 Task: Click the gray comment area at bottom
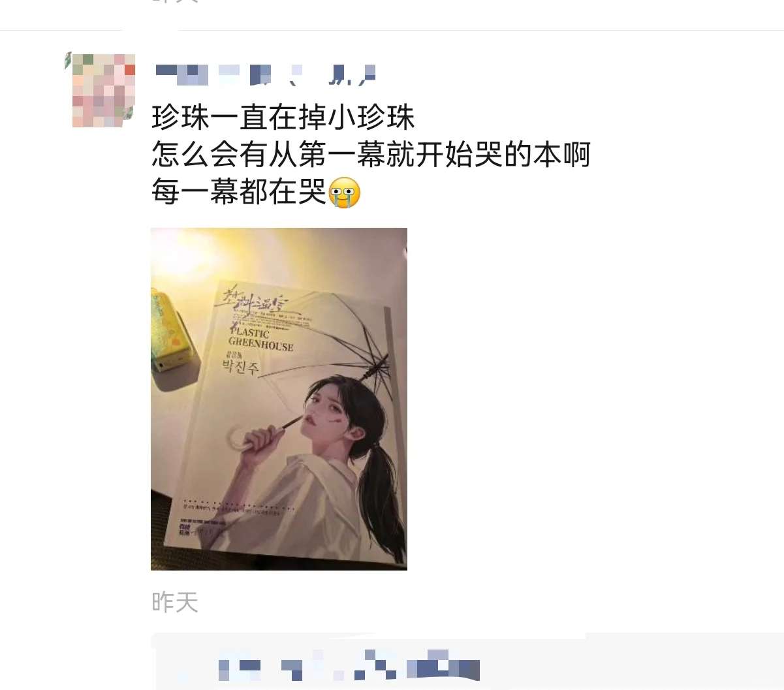click(x=467, y=661)
